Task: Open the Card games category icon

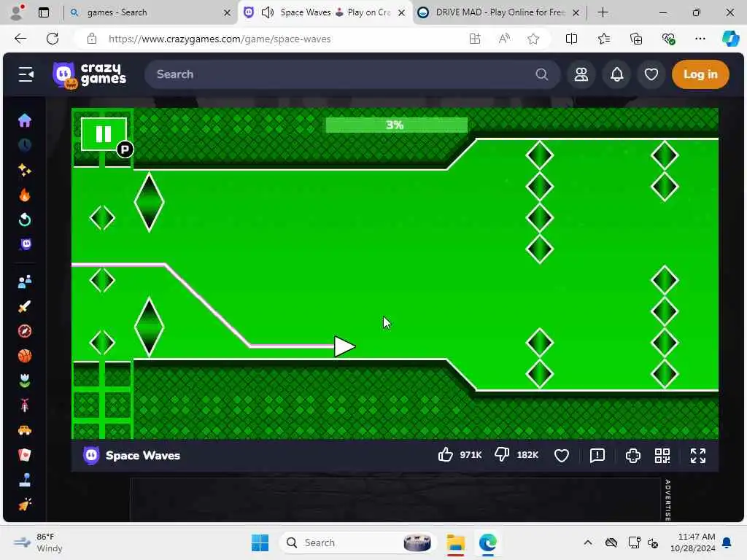Action: [25, 455]
